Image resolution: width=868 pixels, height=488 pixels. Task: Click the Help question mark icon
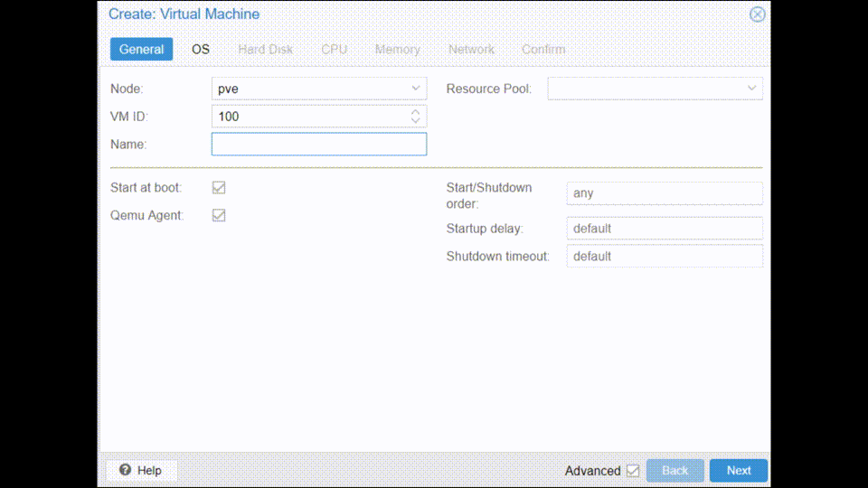126,470
